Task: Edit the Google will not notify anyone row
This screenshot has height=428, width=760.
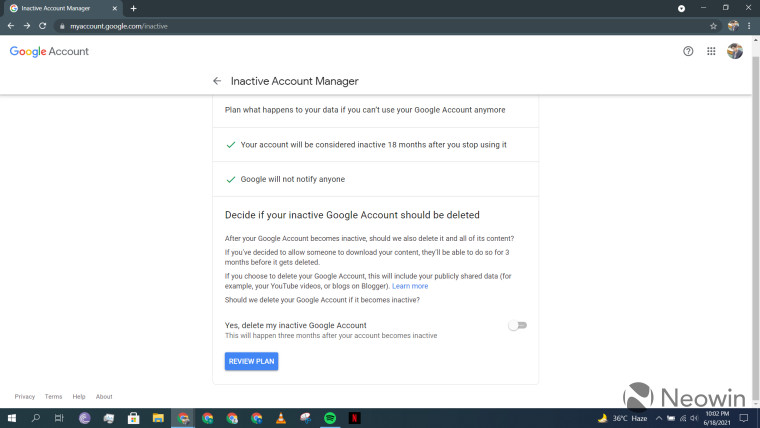Action: tap(375, 179)
